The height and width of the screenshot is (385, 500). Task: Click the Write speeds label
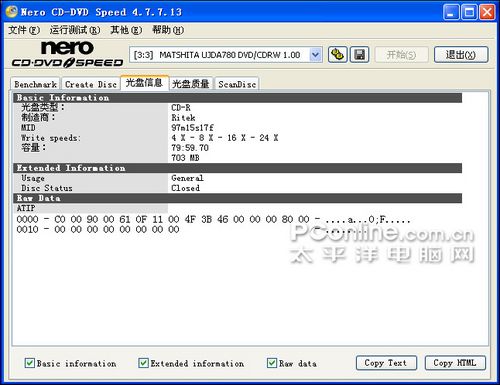(x=51, y=138)
